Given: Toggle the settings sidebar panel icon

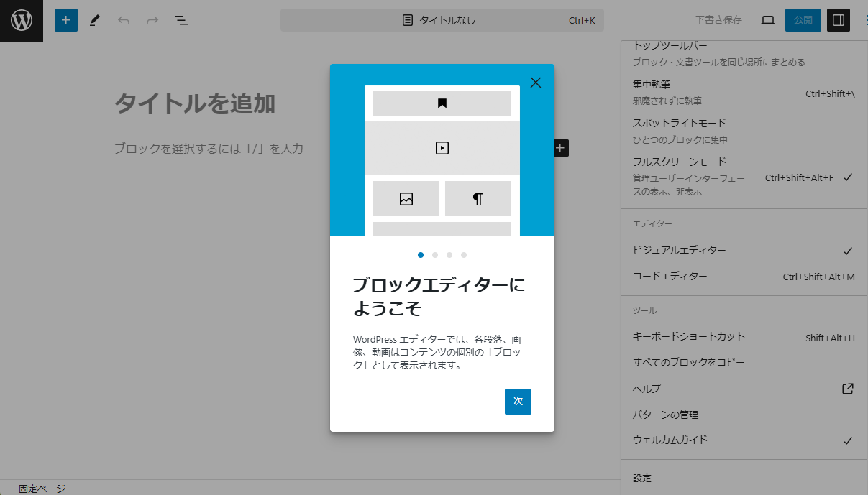Looking at the screenshot, I should [x=839, y=20].
